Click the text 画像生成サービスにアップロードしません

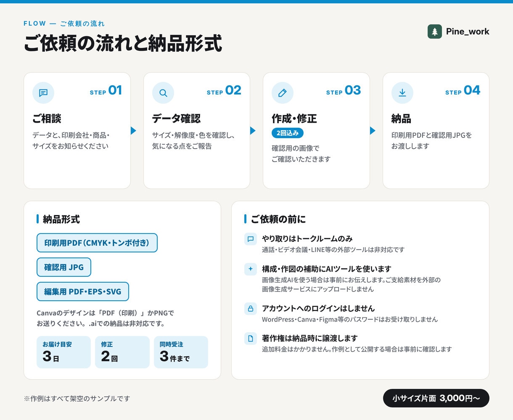click(x=318, y=289)
